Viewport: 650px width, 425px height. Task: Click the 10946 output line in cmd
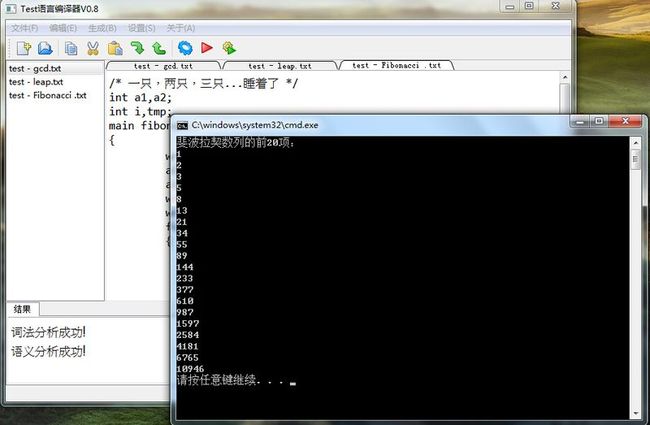point(190,369)
